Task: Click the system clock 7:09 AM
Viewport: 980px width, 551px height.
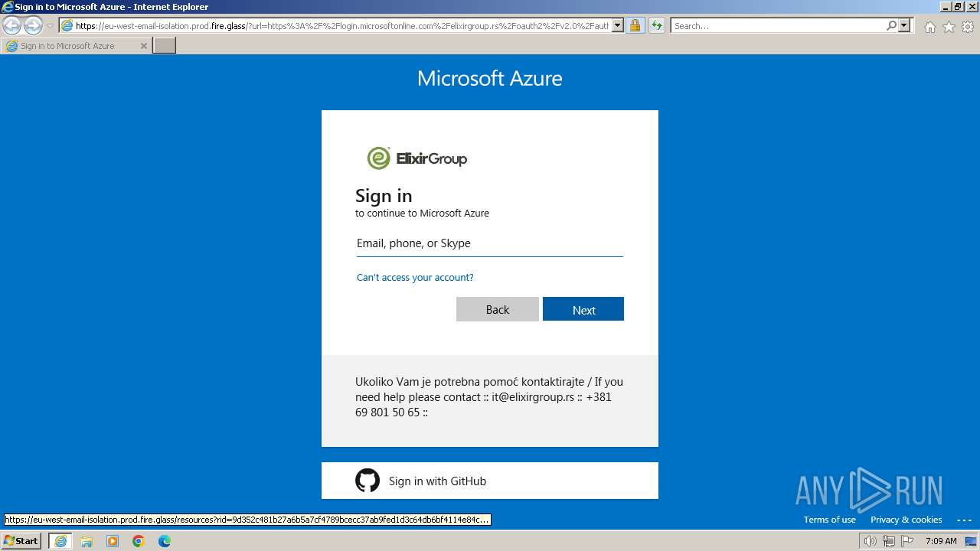Action: click(941, 541)
